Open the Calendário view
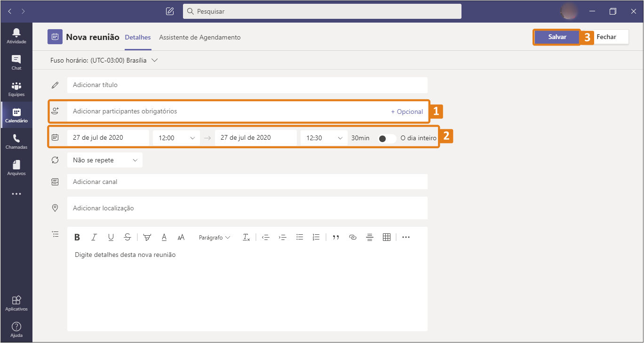 [x=16, y=115]
